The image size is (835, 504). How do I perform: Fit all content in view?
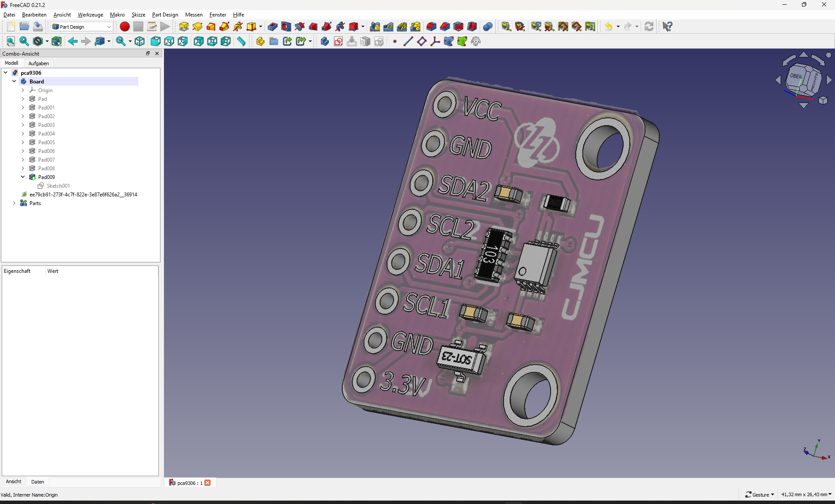(10, 41)
